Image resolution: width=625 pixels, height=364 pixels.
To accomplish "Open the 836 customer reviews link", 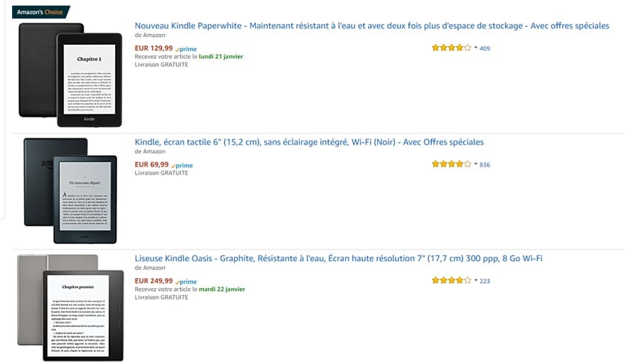I will pos(485,165).
